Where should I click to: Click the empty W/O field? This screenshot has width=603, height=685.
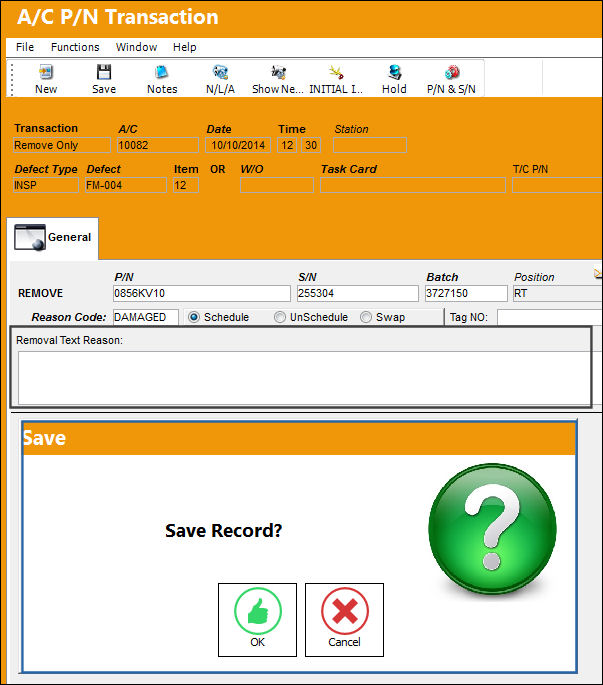click(277, 185)
